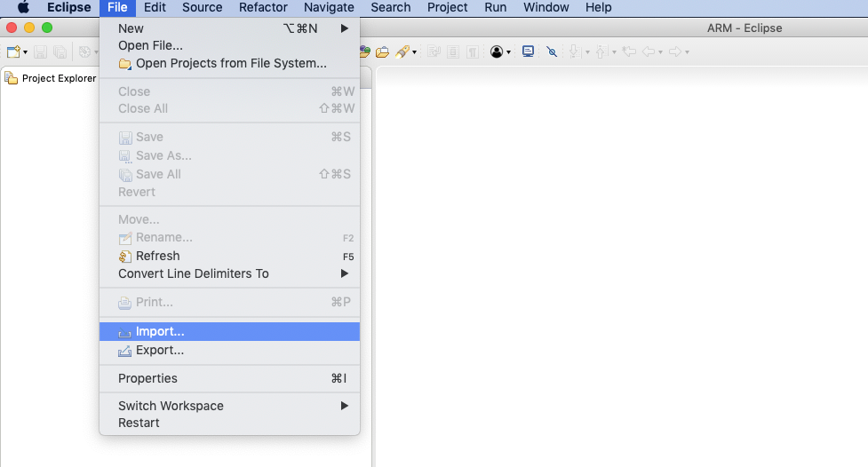868x467 pixels.
Task: Select Export... in the File menu
Action: point(160,350)
